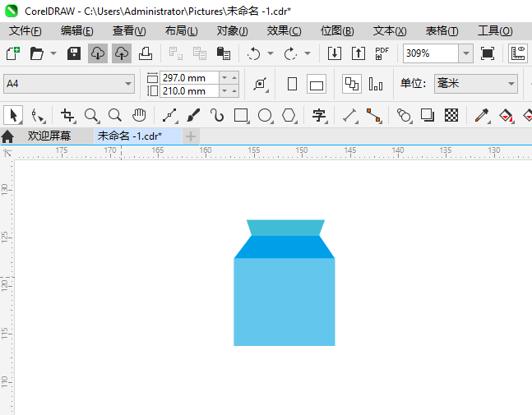Open the 对象(J) menu

click(233, 31)
